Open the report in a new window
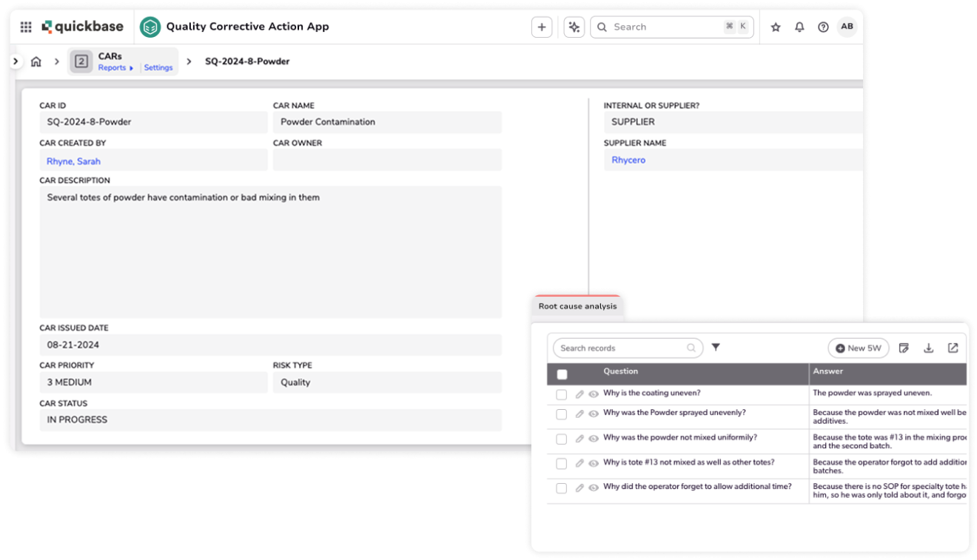Viewport: 977px width, 560px height. [x=953, y=348]
